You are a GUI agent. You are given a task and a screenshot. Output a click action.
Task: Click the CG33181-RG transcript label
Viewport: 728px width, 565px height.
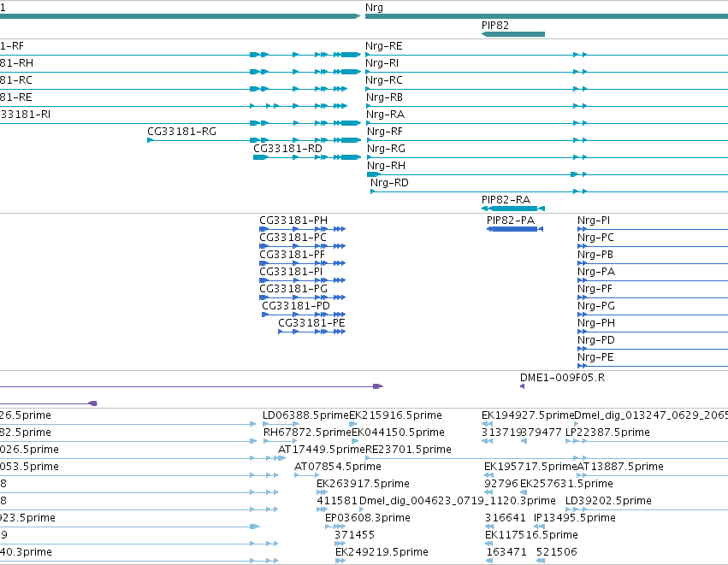coord(181,132)
